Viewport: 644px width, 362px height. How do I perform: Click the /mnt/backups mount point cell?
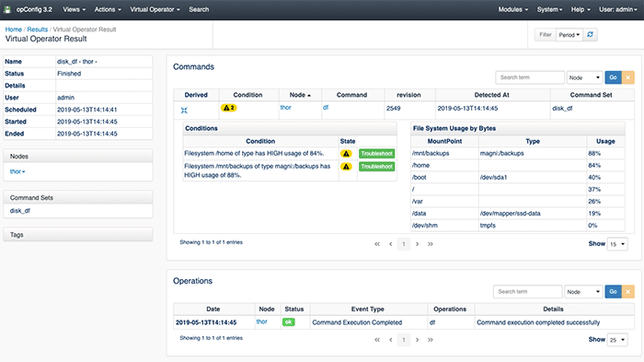pyautogui.click(x=444, y=154)
